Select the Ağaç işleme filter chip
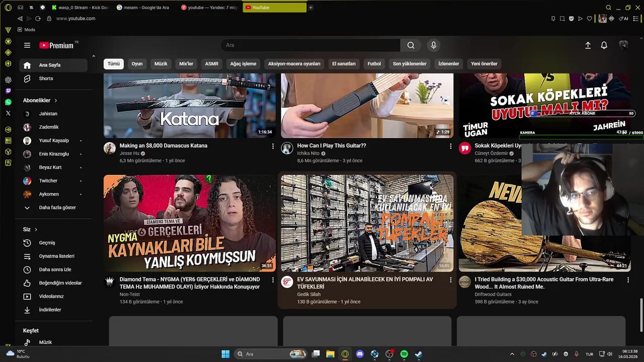The image size is (644, 362). tap(243, 64)
